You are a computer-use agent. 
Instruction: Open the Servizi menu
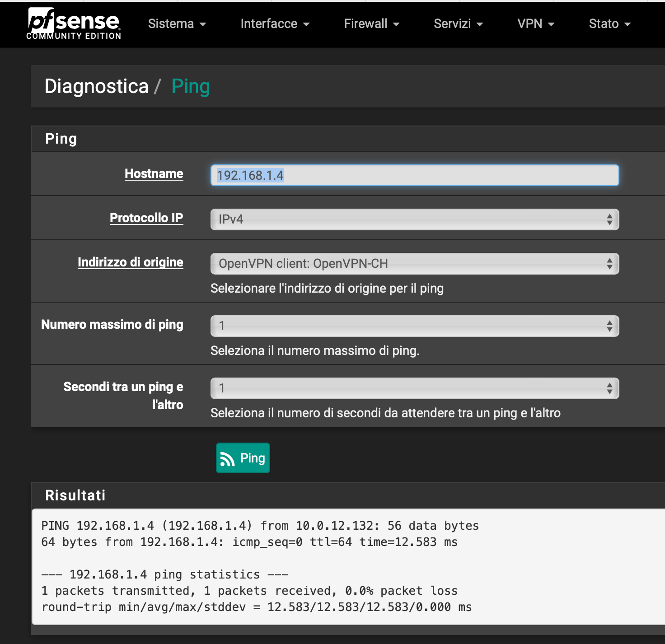pos(459,23)
